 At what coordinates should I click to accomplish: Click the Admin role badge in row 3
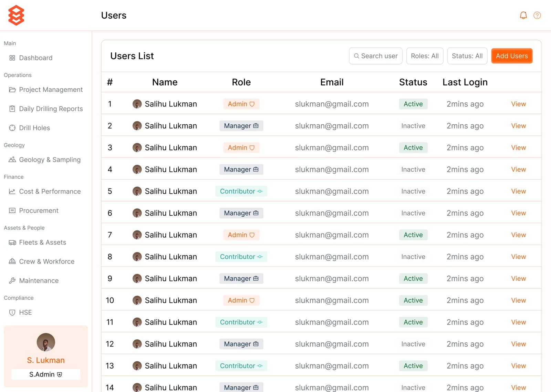click(x=241, y=147)
